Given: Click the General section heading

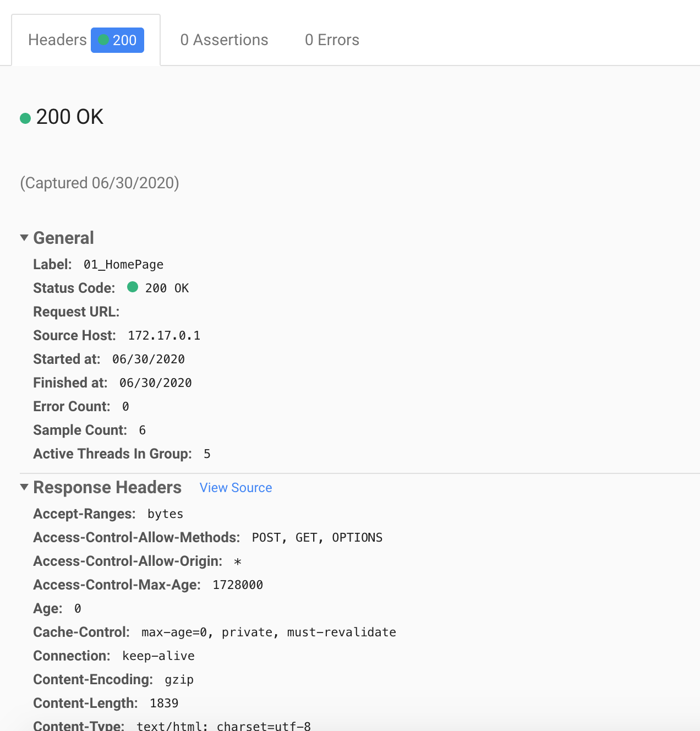Looking at the screenshot, I should coord(63,238).
